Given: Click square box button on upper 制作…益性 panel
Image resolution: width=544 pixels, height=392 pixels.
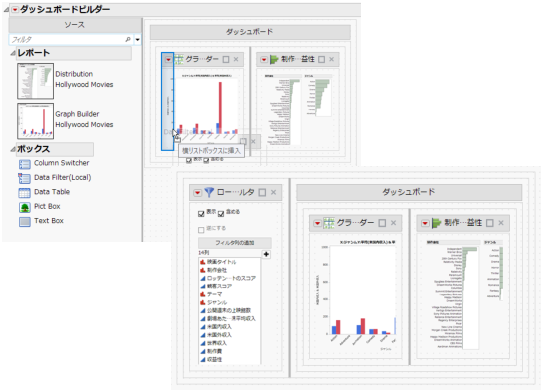Looking at the screenshot, I should [322, 60].
